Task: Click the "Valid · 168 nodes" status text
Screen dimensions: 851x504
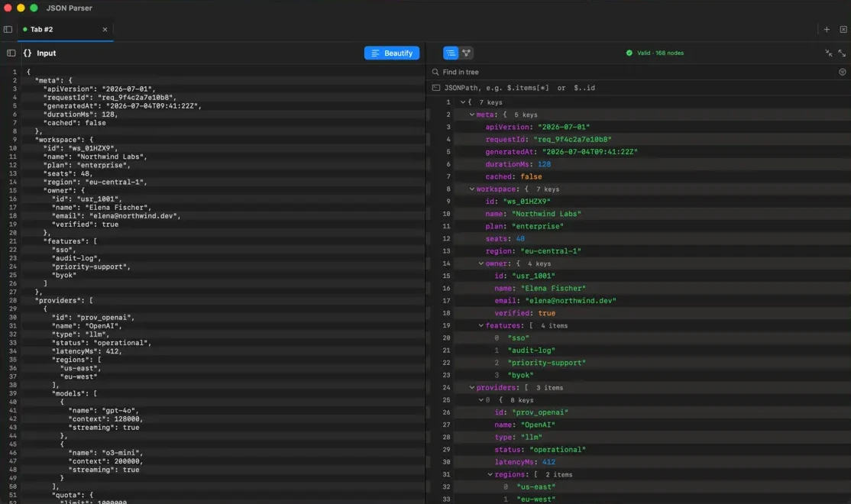Action: click(660, 53)
